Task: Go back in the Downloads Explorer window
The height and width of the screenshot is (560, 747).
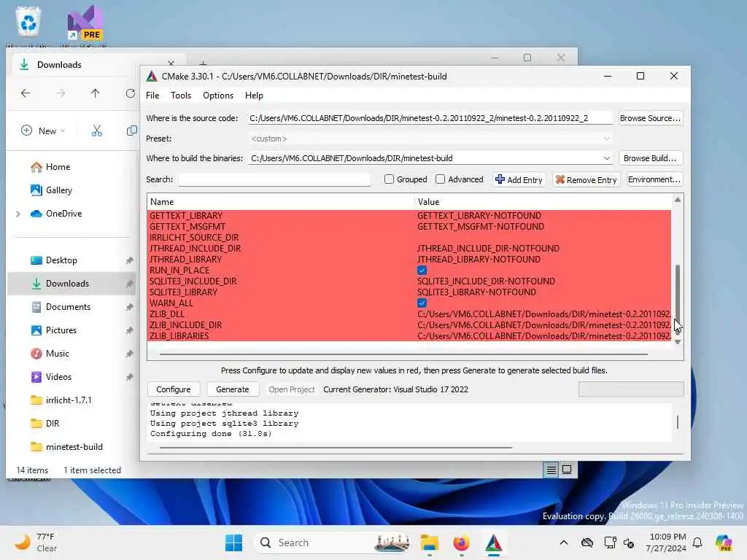Action: [x=26, y=93]
